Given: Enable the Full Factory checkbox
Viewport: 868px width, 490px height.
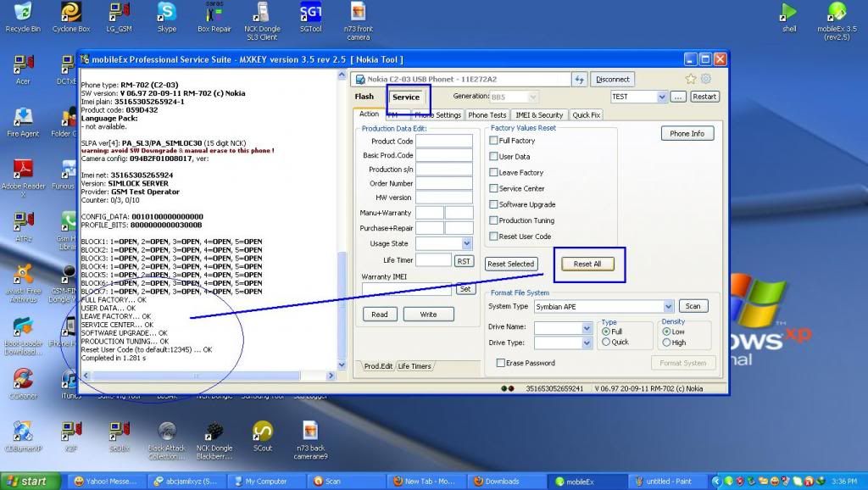Looking at the screenshot, I should (x=493, y=141).
